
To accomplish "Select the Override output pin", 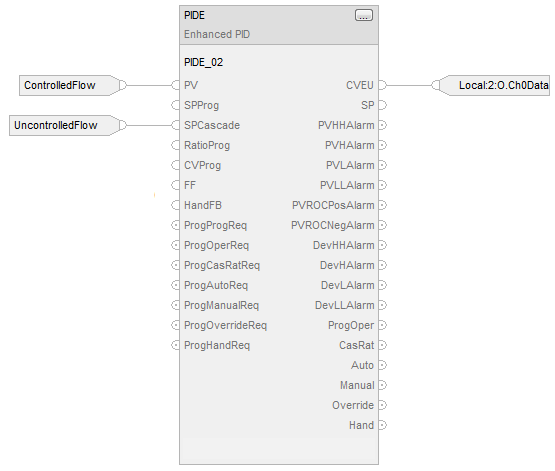I will click(x=383, y=405).
